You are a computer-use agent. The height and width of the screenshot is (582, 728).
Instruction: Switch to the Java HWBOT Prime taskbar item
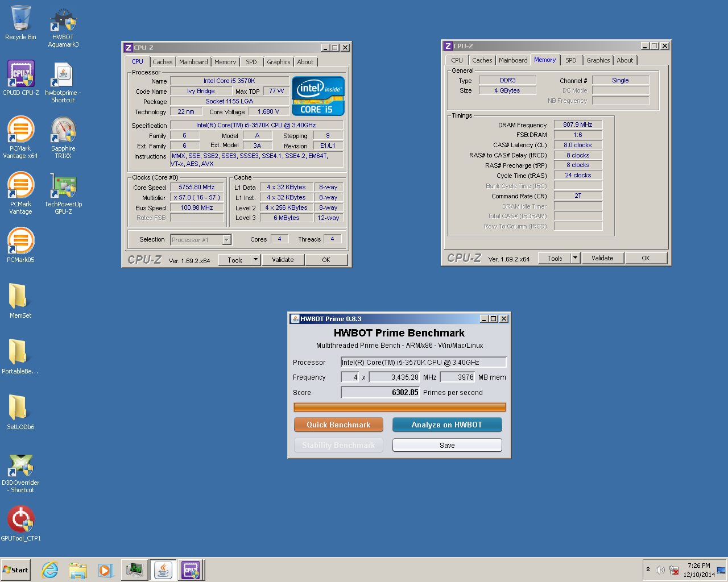(x=163, y=570)
